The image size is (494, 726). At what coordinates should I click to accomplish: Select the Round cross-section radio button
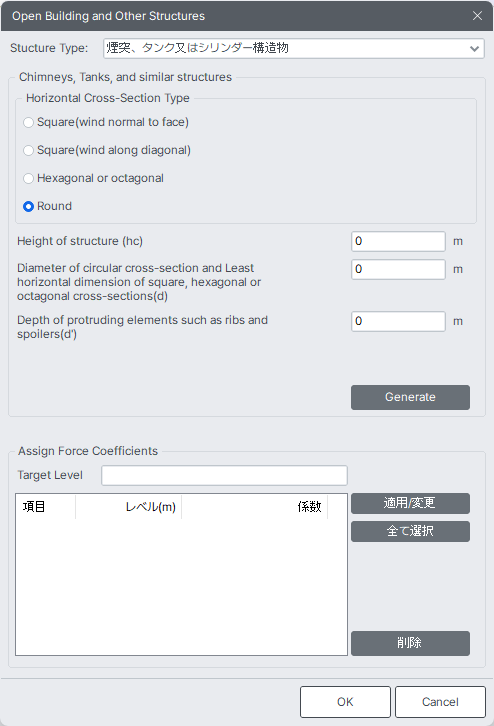click(x=29, y=207)
